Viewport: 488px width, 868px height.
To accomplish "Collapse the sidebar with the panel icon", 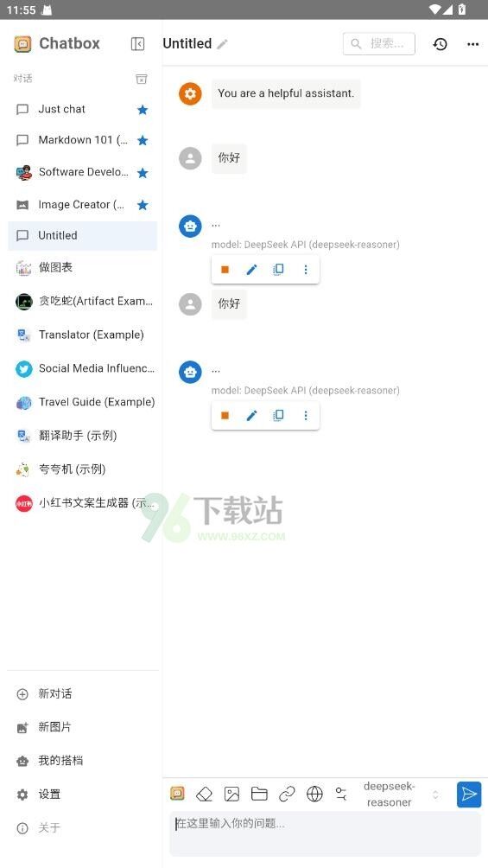I will (137, 44).
